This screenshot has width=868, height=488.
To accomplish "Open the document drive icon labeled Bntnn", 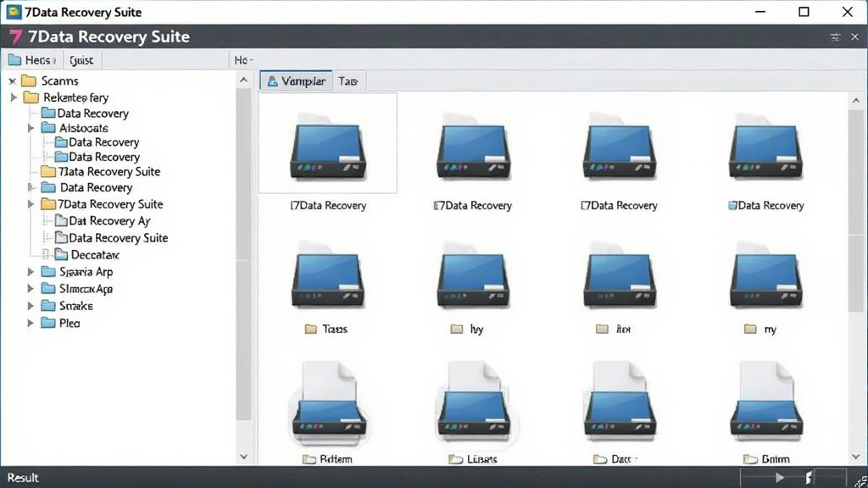I will pyautogui.click(x=766, y=402).
